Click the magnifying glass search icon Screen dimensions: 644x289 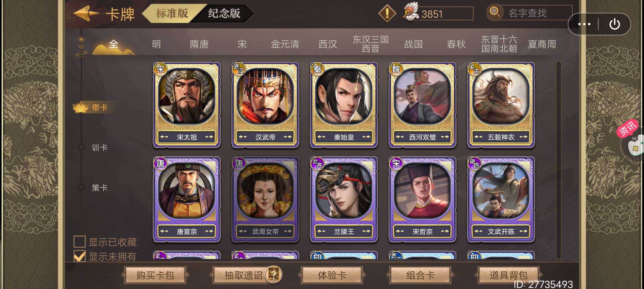click(494, 12)
